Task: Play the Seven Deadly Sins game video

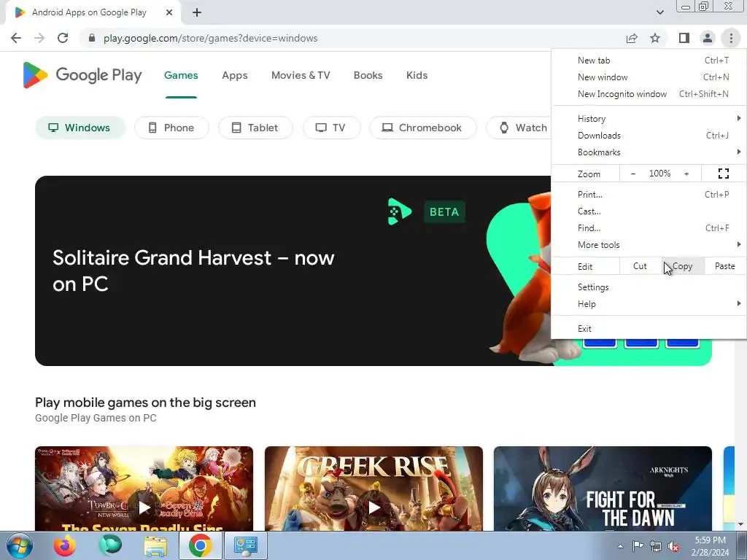Action: click(144, 507)
